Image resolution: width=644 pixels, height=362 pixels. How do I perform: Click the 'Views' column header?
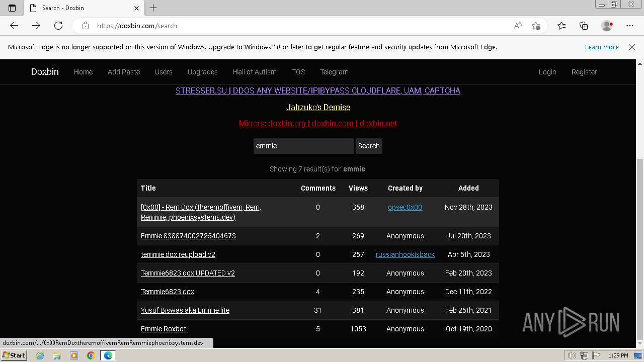358,188
